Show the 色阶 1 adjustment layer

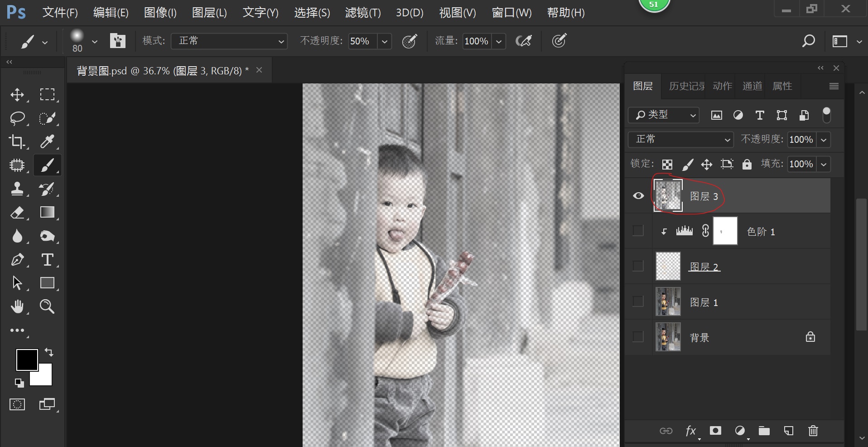point(638,231)
